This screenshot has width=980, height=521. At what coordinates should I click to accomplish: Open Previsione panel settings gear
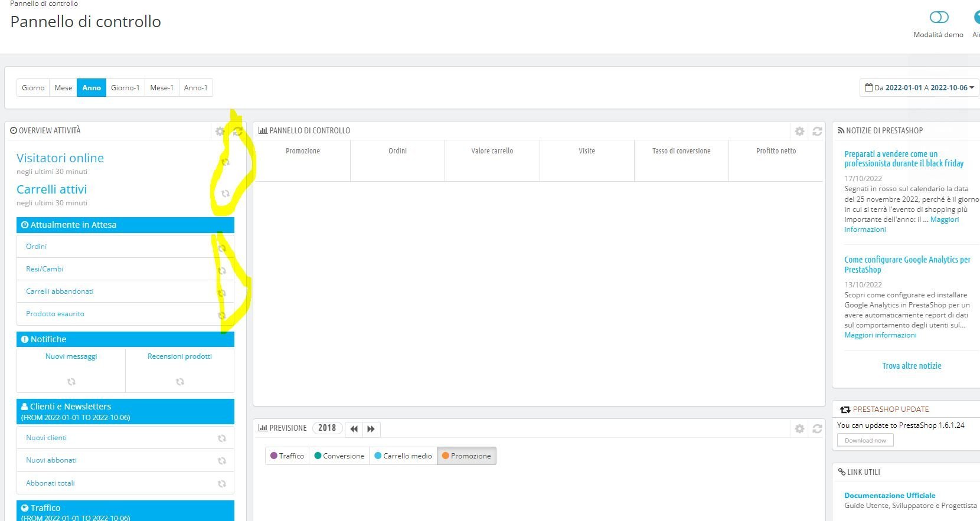pos(799,428)
